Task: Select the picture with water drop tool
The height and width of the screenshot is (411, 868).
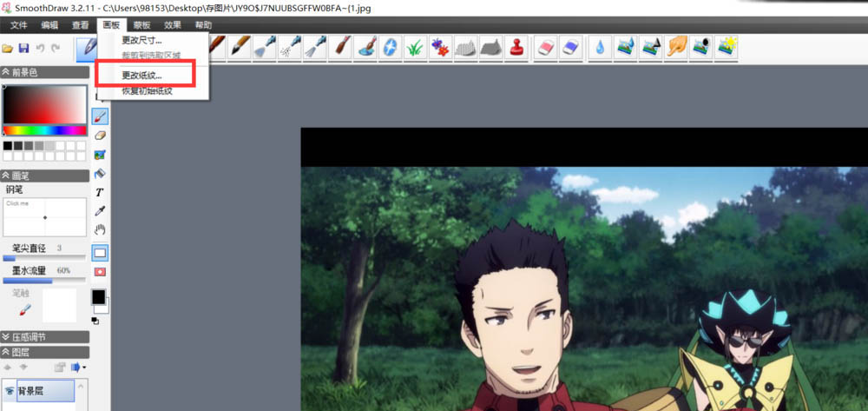Action: (626, 47)
